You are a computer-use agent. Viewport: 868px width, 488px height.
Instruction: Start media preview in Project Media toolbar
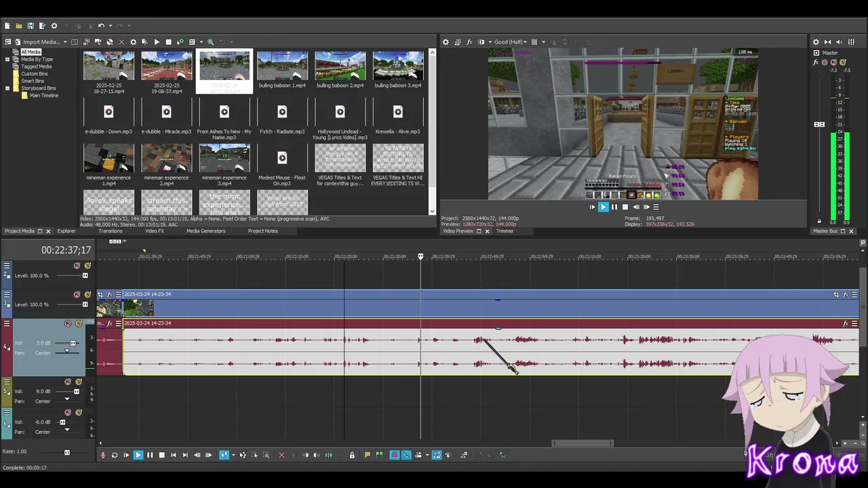click(x=157, y=42)
